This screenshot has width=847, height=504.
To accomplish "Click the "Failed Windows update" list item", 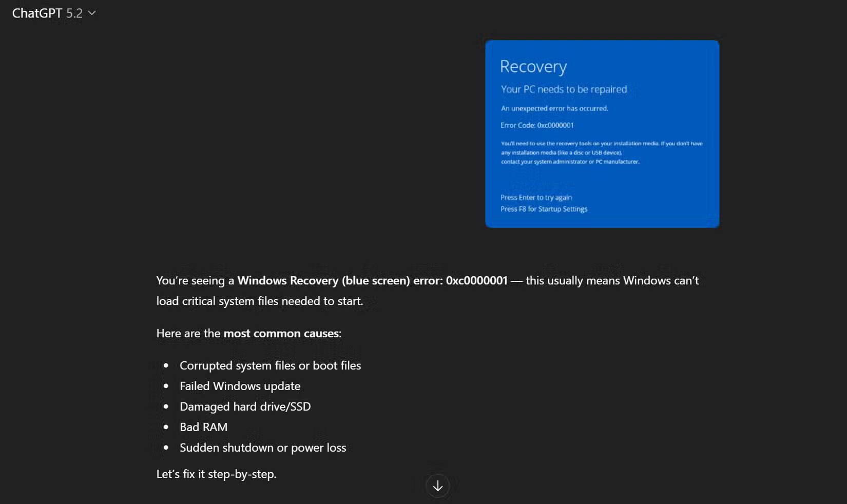I will coord(240,386).
